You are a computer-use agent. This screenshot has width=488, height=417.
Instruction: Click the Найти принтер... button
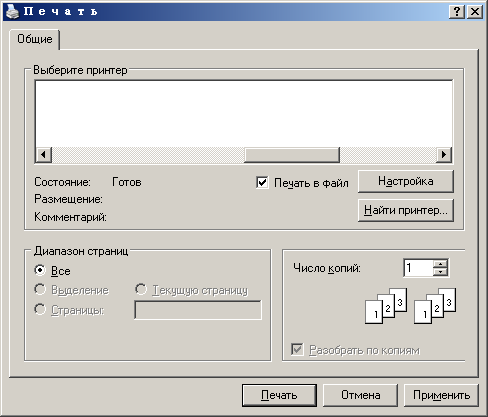[406, 210]
